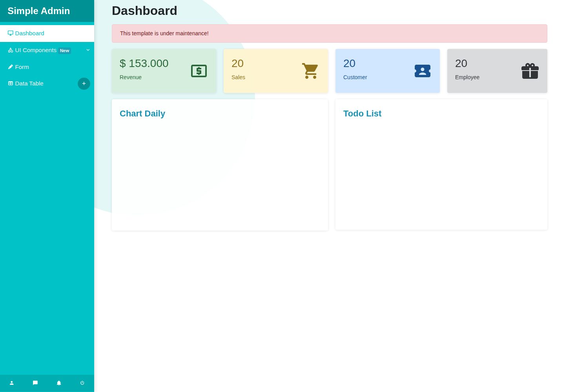Click the "$ 153.000" revenue value

[x=144, y=63]
